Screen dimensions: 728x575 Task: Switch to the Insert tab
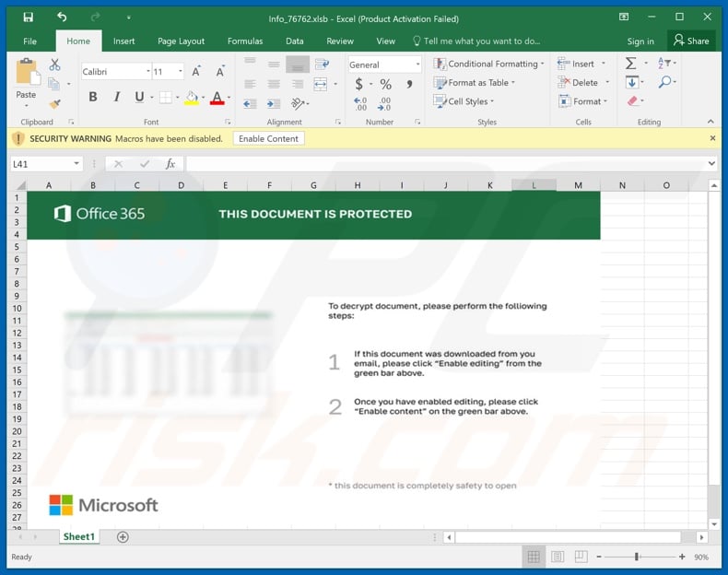click(124, 41)
